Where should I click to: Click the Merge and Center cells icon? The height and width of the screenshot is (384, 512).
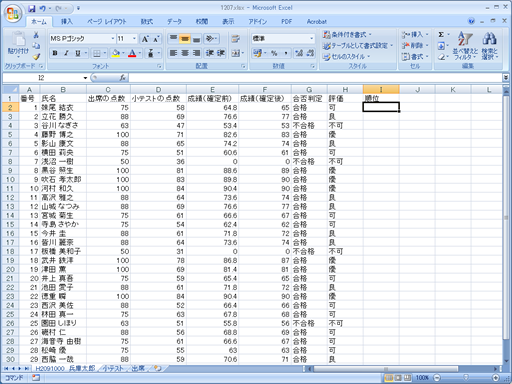coord(236,53)
